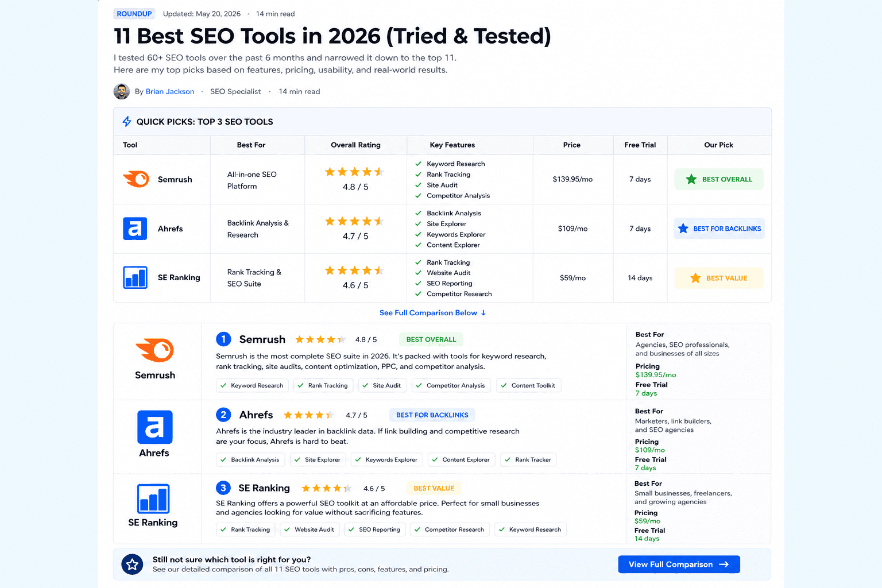This screenshot has width=882, height=588.
Task: Click the ROUNDUP category badge
Action: [134, 14]
